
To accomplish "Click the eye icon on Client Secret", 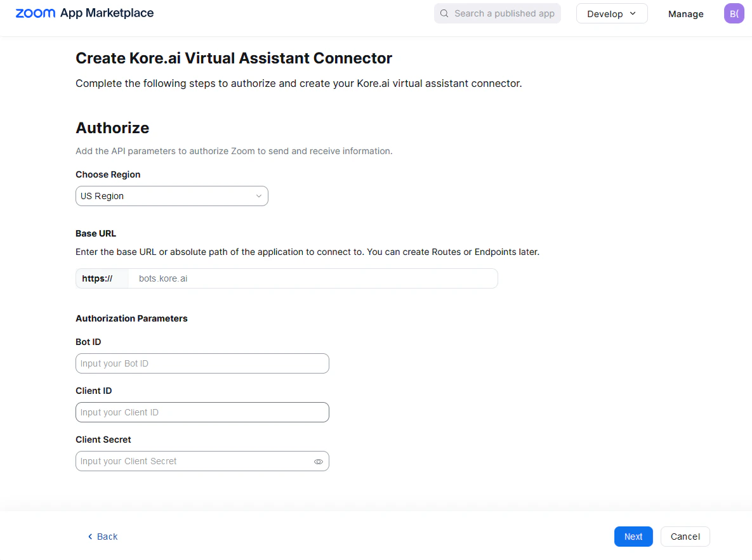I will pos(318,461).
